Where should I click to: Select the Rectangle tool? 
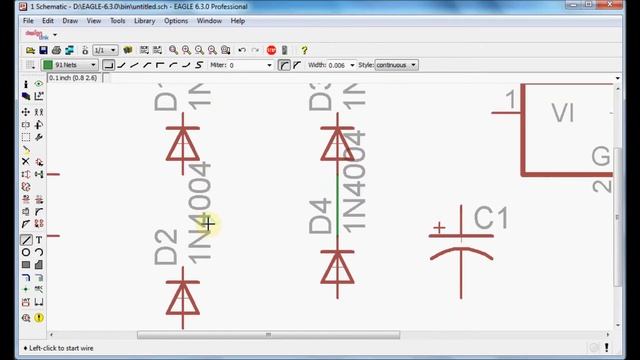pos(26,264)
